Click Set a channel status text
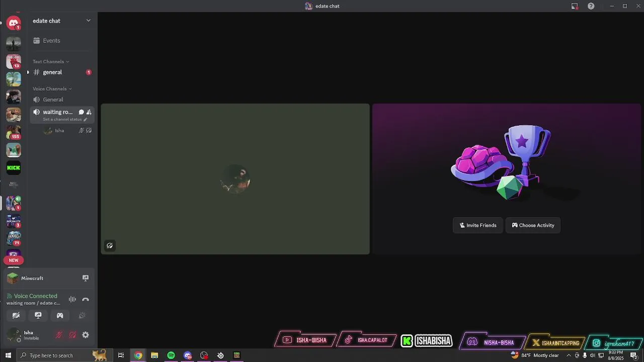Image resolution: width=644 pixels, height=362 pixels. (62, 120)
